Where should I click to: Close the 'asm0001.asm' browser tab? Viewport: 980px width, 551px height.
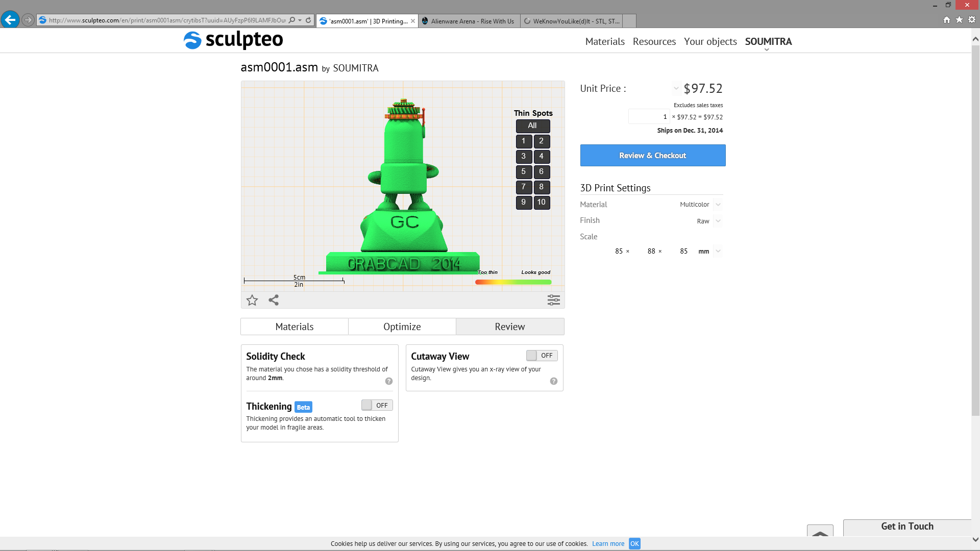(x=413, y=21)
